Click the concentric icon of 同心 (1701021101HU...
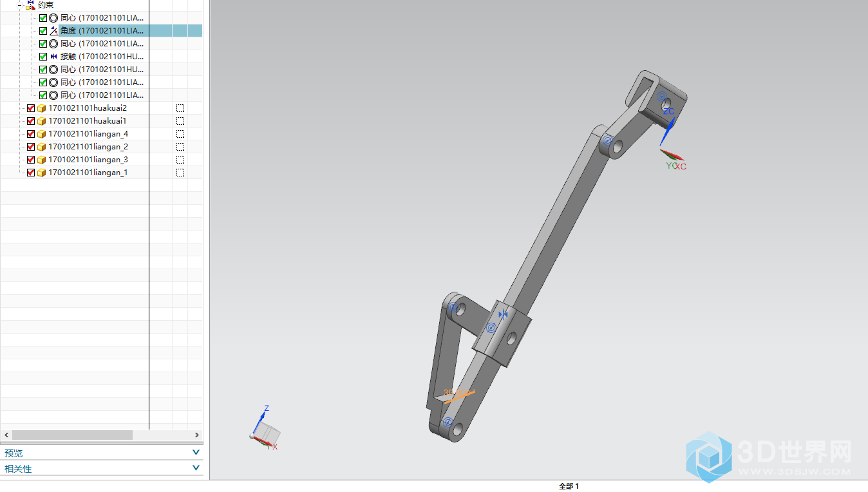Viewport: 868px width, 492px height. pos(53,70)
